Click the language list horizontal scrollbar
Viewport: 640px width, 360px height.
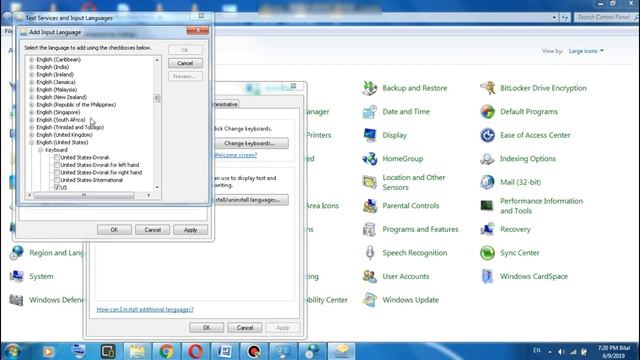click(x=84, y=195)
